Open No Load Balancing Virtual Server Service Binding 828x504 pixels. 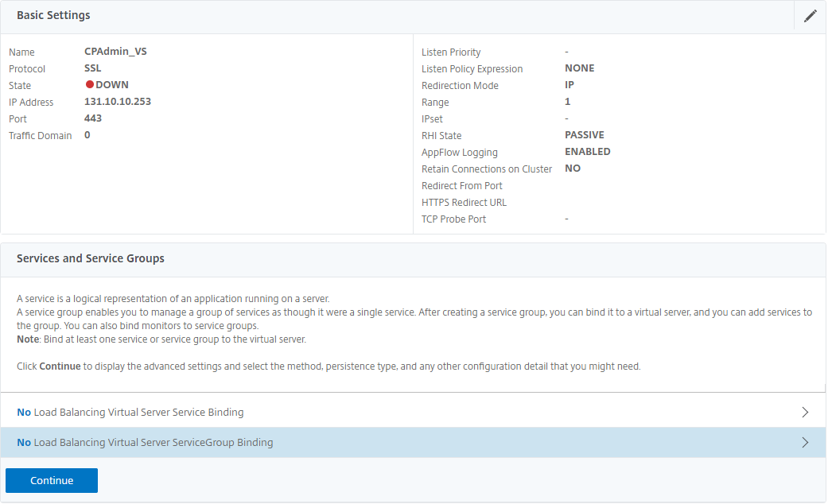130,413
